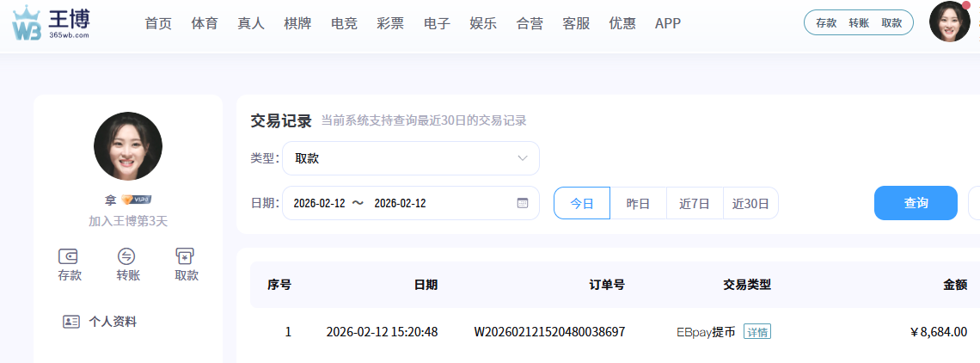
Task: Open 电竞 in the top navigation
Action: tap(344, 23)
